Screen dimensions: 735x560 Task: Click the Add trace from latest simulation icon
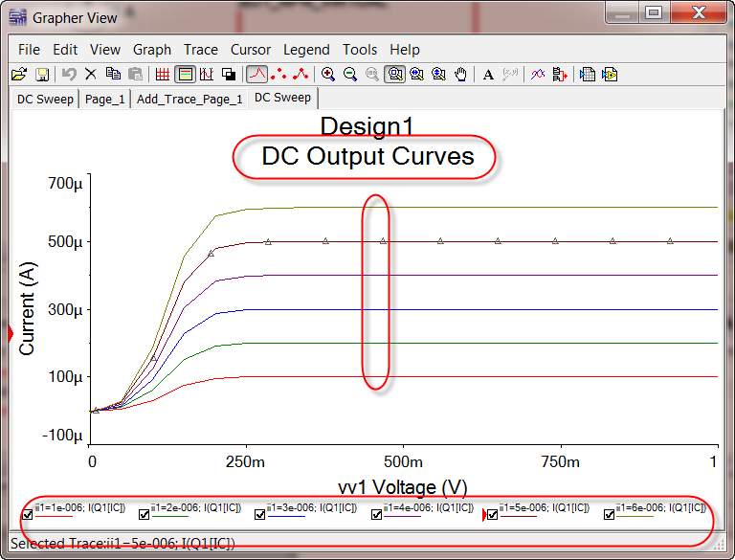tap(560, 74)
